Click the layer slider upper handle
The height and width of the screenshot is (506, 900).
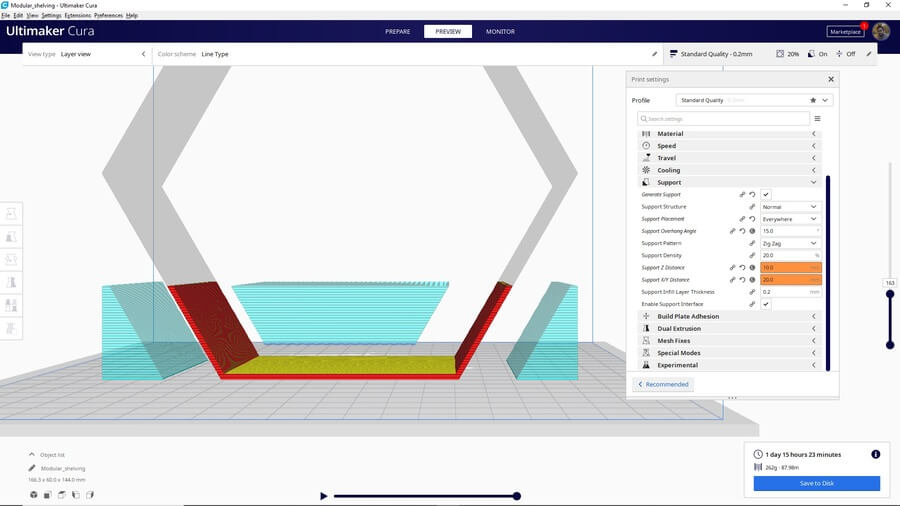pyautogui.click(x=890, y=294)
